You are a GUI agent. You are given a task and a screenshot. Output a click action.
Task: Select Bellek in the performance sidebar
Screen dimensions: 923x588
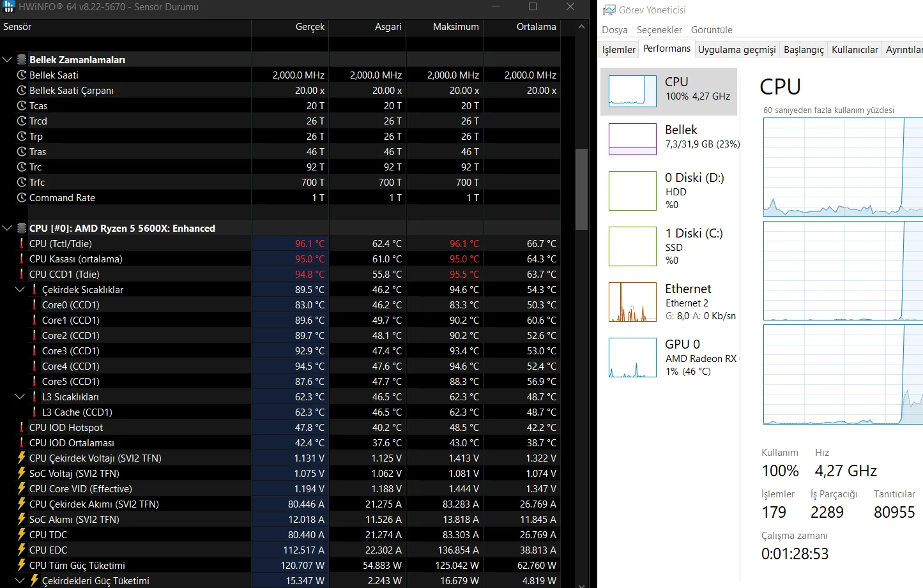pyautogui.click(x=669, y=139)
